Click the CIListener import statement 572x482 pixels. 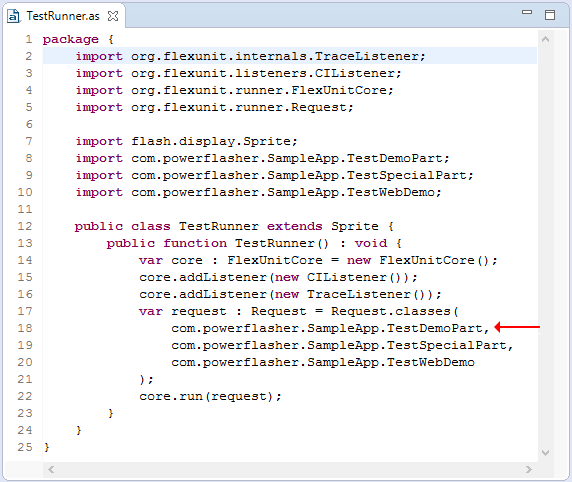pos(238,73)
